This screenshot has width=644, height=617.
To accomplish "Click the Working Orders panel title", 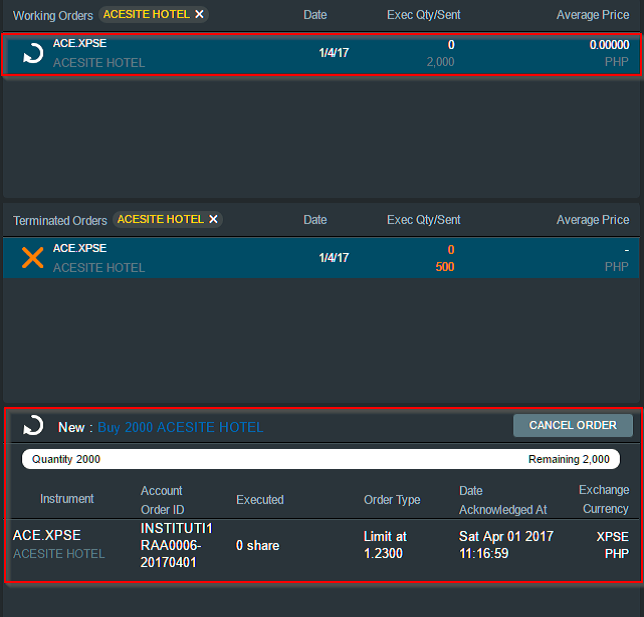I will pos(53,16).
